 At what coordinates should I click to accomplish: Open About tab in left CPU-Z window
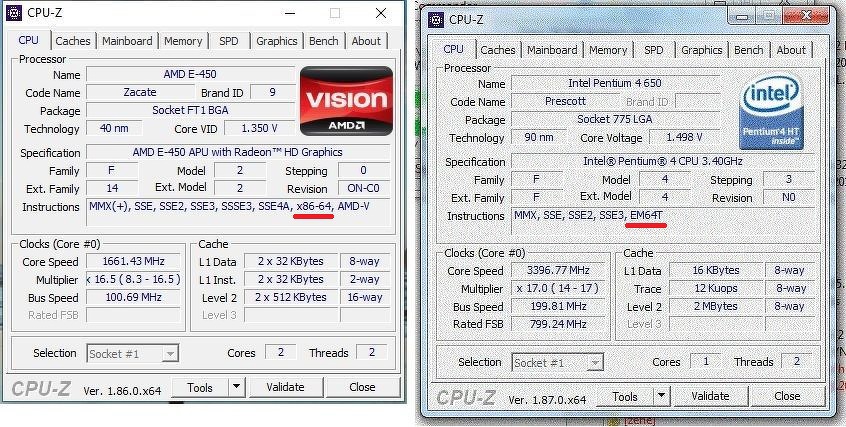coord(366,41)
